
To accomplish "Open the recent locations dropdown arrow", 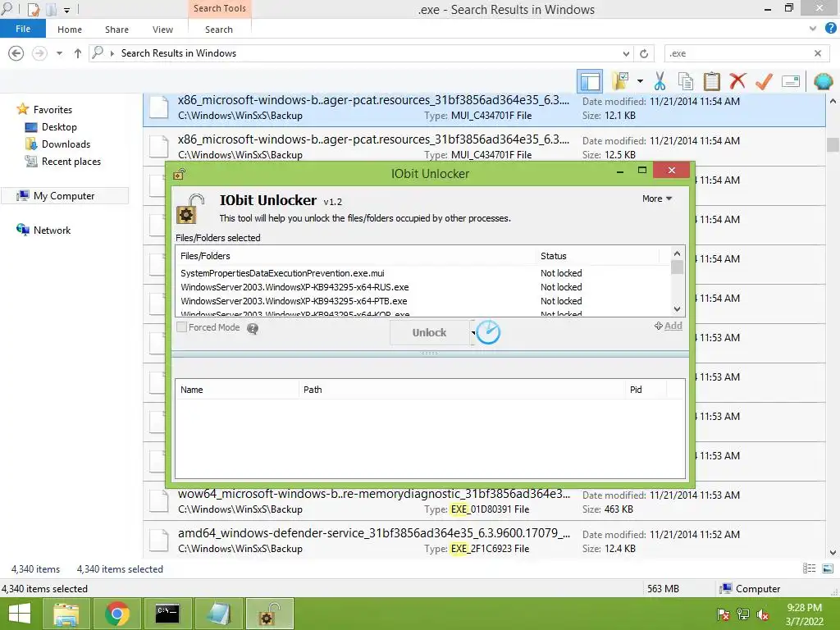I will tap(59, 53).
